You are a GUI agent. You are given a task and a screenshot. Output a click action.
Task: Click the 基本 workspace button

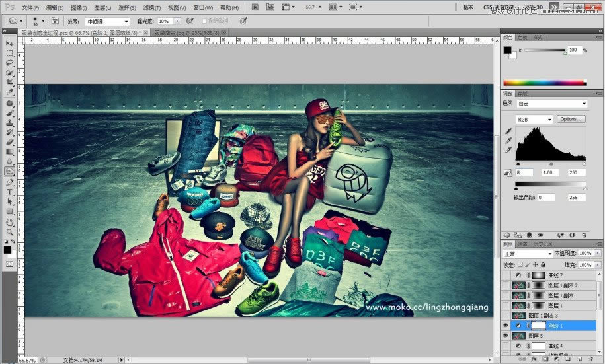pos(468,7)
